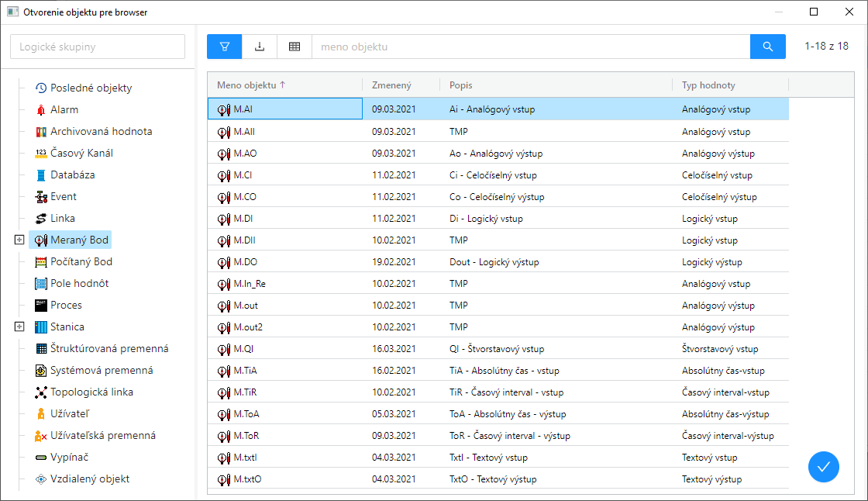
Task: Click the filter funnel icon button
Action: tap(224, 47)
